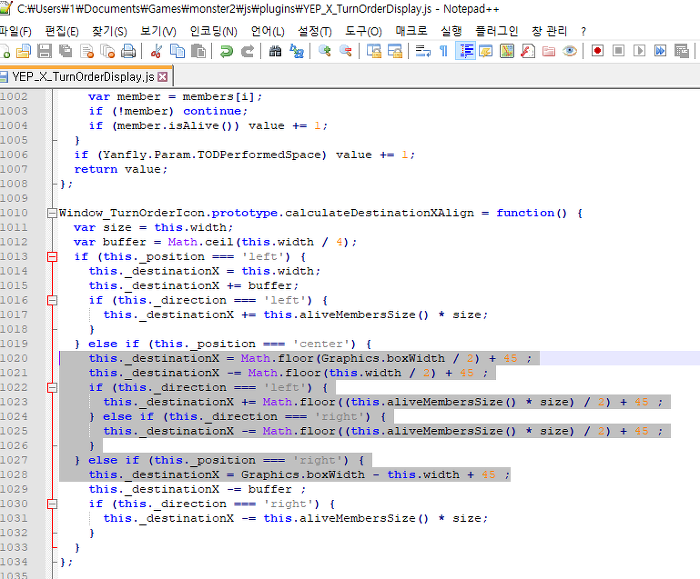Close the current file toolbar icon
The height and width of the screenshot is (579, 700).
87,51
